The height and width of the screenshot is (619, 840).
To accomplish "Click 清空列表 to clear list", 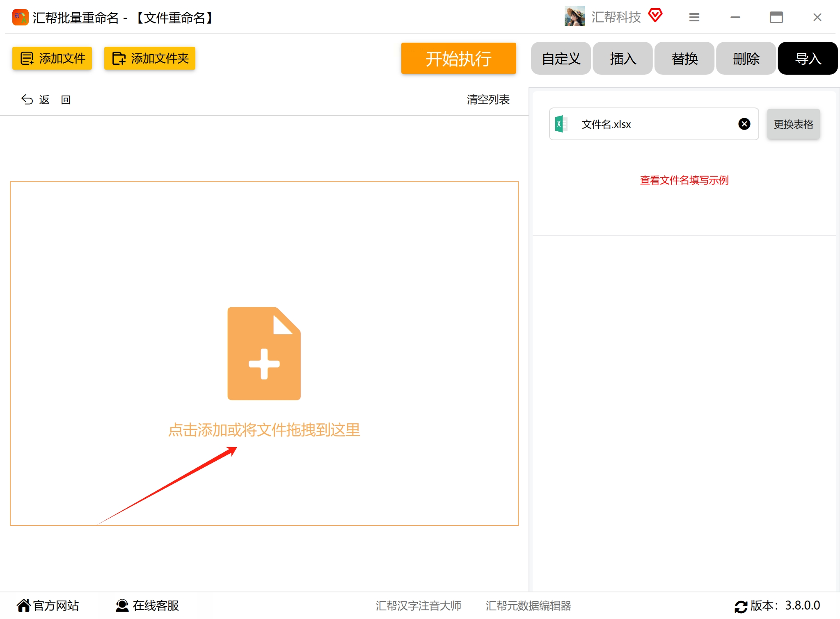I will 488,100.
